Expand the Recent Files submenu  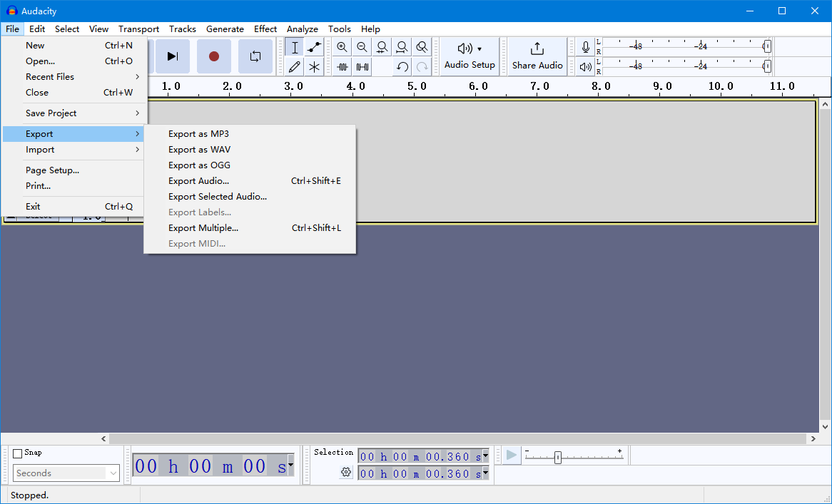pos(73,77)
